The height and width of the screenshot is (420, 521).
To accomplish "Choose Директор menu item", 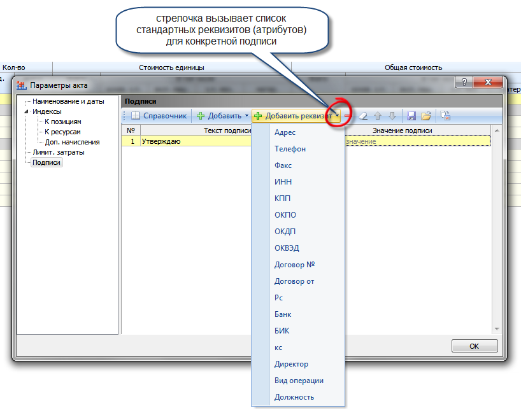I will (291, 364).
